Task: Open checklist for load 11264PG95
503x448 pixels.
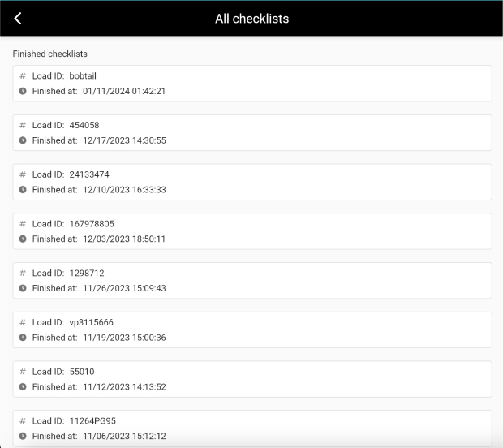Action: pos(251,429)
